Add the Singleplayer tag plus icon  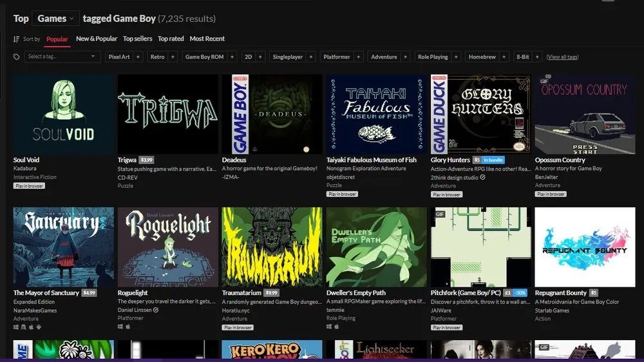(x=311, y=57)
